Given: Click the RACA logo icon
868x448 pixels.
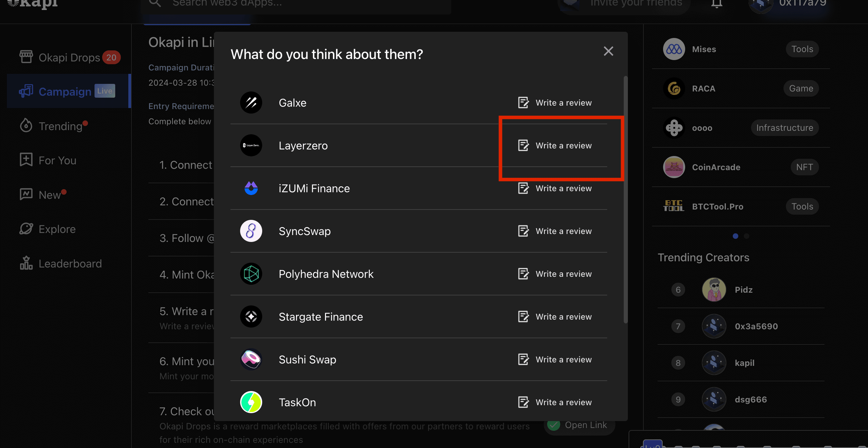Looking at the screenshot, I should (674, 88).
